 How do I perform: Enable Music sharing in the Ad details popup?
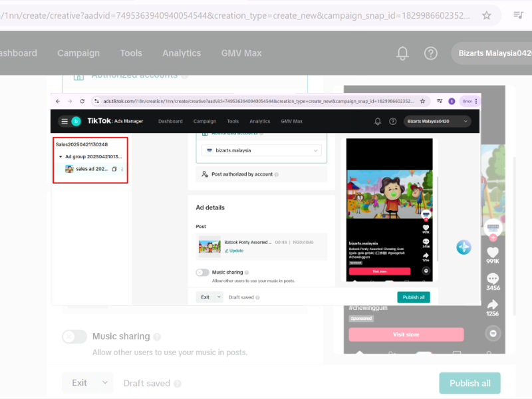[x=203, y=273]
